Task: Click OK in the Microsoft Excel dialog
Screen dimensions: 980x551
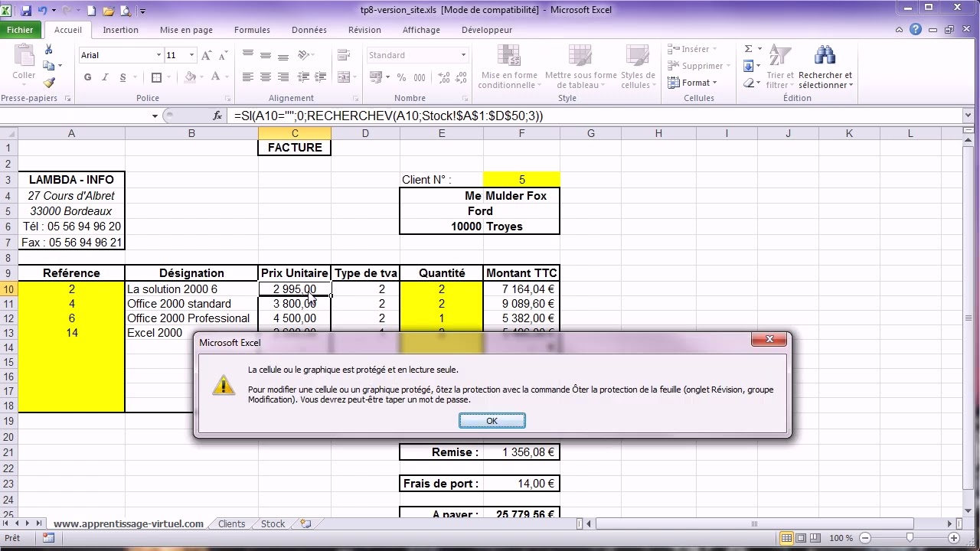Action: (492, 421)
